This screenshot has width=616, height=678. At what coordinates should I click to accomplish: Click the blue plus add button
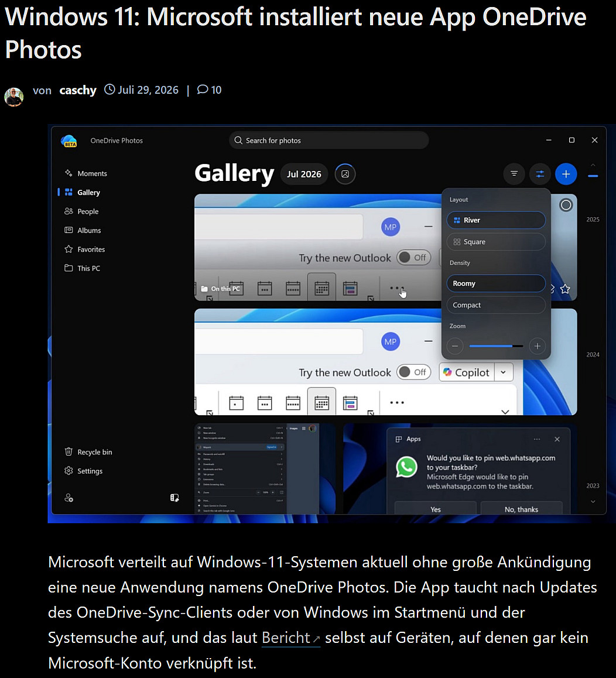[566, 174]
